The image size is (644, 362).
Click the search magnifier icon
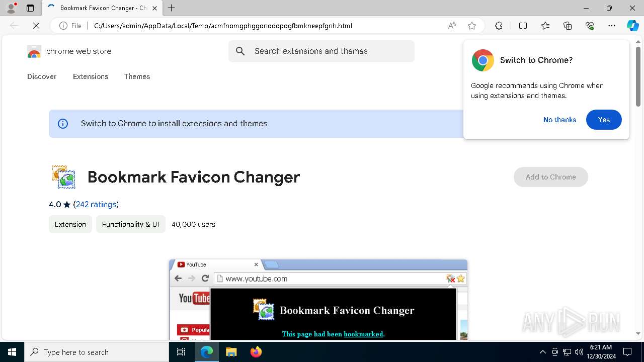point(240,51)
